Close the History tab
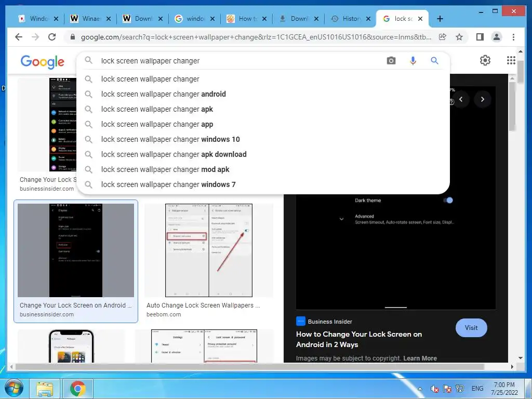532x399 pixels. [368, 19]
